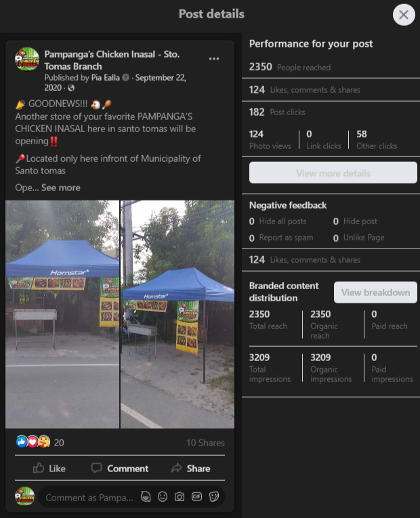
Task: Click the blue Like reaction icon
Action: [x=22, y=441]
